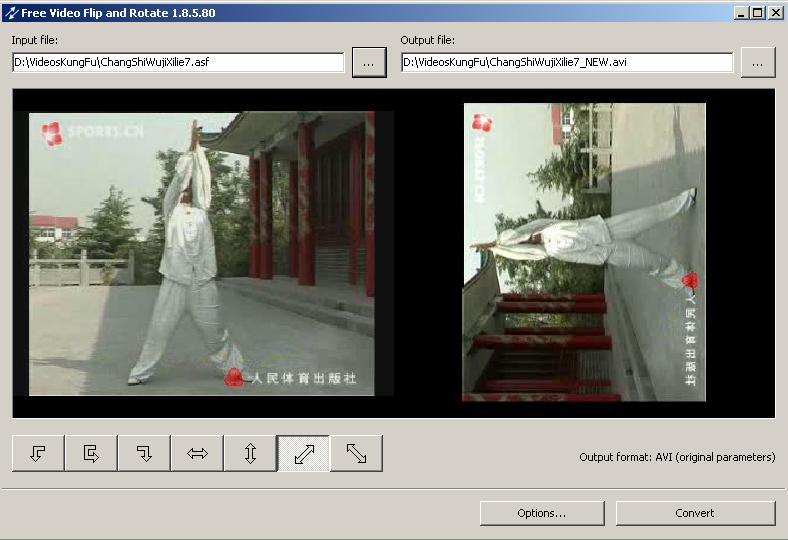Click the original video preview
The image size is (788, 540).
tap(202, 254)
